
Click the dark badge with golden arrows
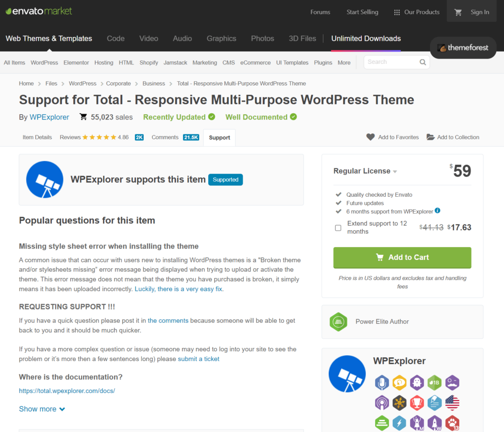point(400,403)
